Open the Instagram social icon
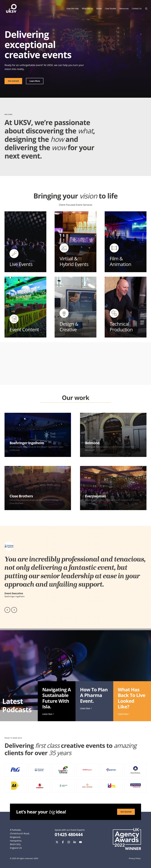This screenshot has width=151, height=868. (69, 842)
